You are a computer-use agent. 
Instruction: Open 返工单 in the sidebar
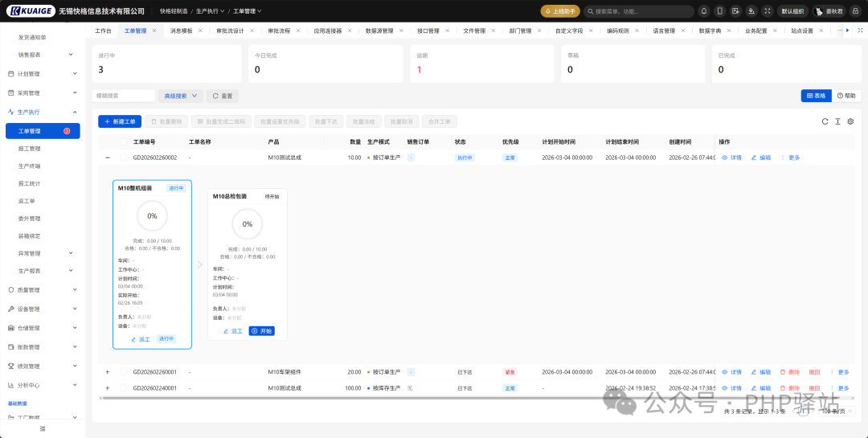27,201
